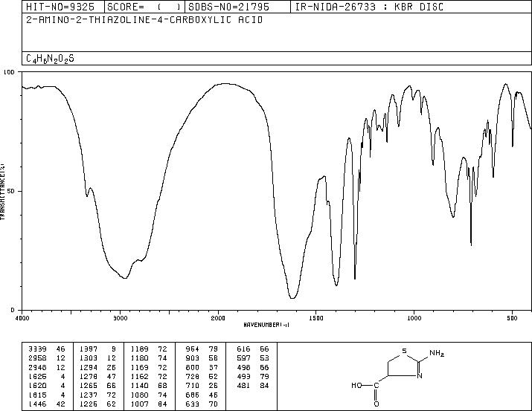Viewport: 532px width, 411px height.
Task: Click the 2000 wavenumber axis tick label
Action: [x=218, y=318]
